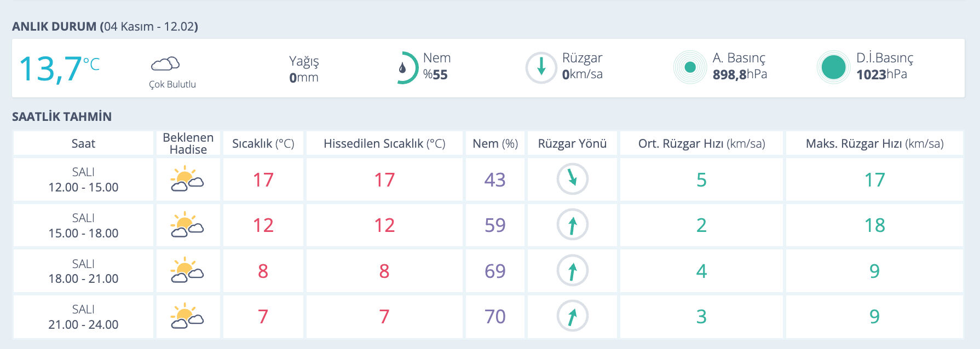Image resolution: width=980 pixels, height=349 pixels.
Task: Click the Maks. Rüzgar Hızı column header
Action: 874,144
